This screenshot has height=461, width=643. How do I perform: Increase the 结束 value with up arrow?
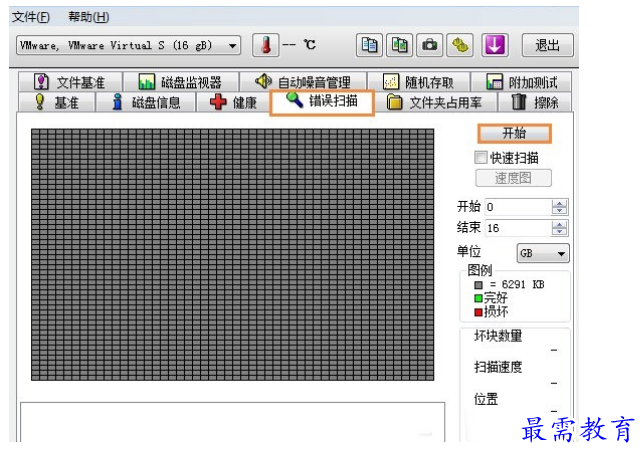[x=560, y=224]
